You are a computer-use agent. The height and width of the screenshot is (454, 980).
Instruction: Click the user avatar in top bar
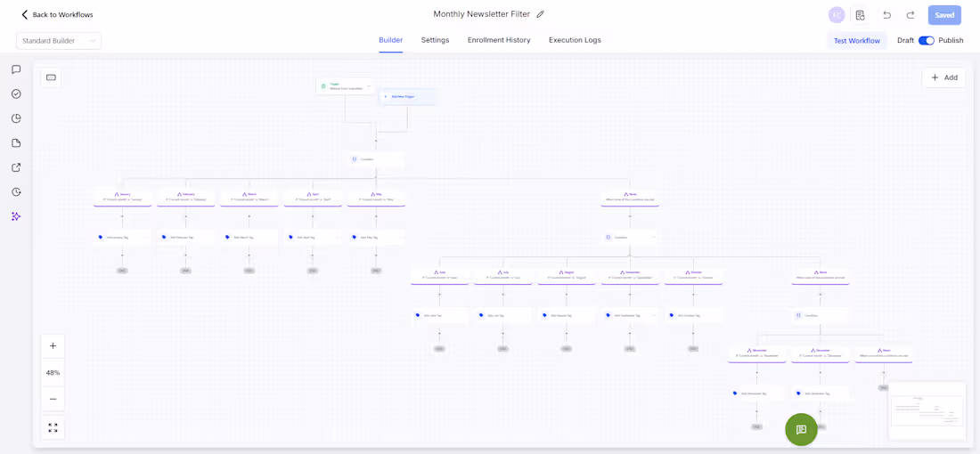tap(837, 15)
